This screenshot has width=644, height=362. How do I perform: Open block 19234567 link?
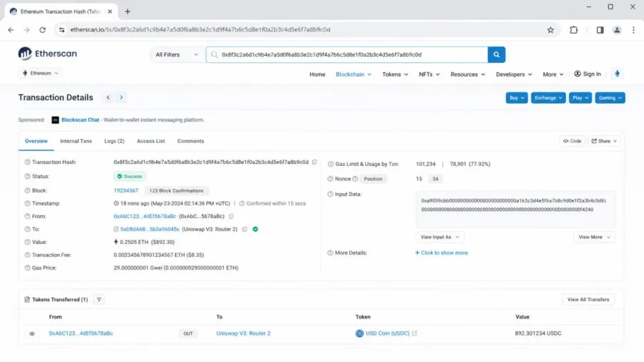[126, 190]
